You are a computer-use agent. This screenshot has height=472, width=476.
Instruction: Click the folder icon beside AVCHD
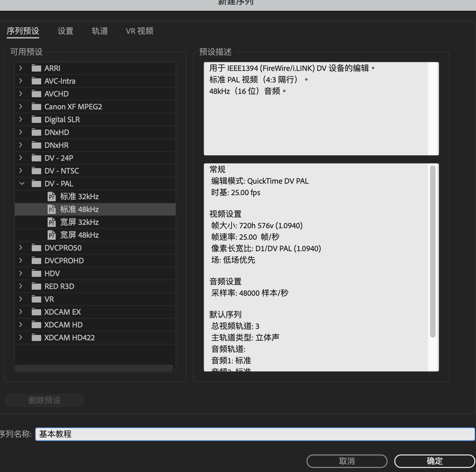pyautogui.click(x=36, y=94)
